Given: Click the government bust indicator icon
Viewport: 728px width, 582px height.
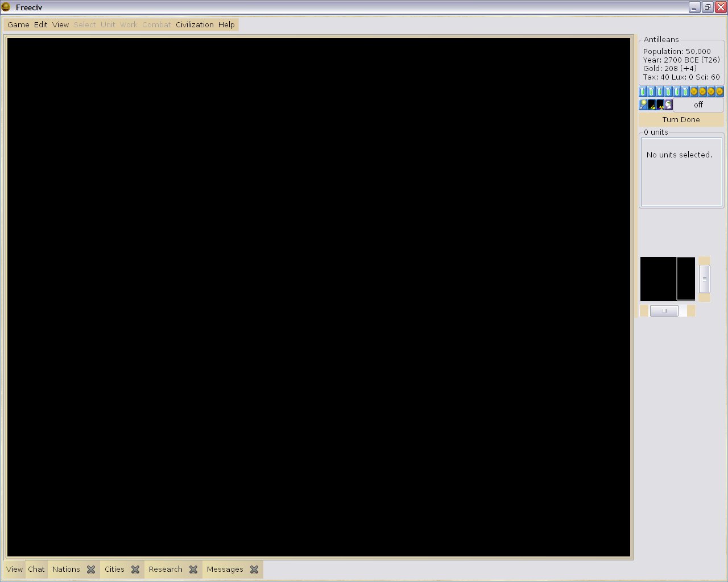Looking at the screenshot, I should [x=669, y=105].
